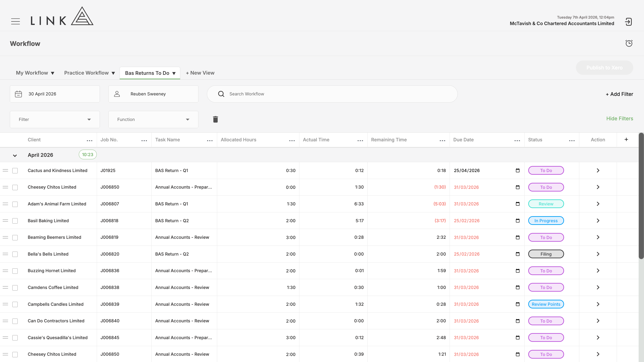Open My Workflow dropdown arrow
The width and height of the screenshot is (644, 362).
(52, 73)
